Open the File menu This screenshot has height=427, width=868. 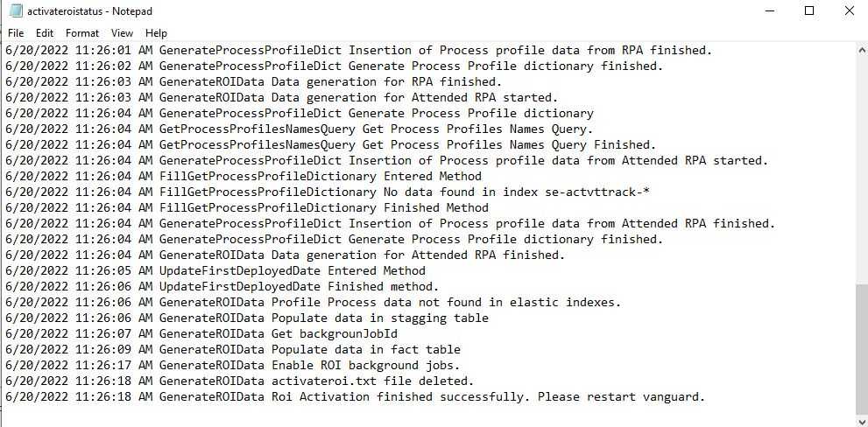click(16, 33)
